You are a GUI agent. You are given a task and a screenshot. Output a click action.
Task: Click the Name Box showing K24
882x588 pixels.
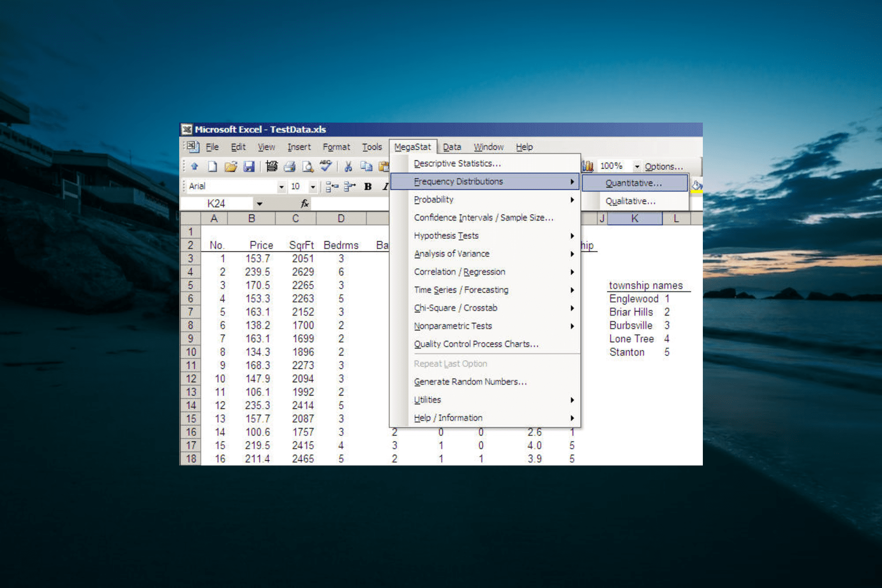(216, 204)
